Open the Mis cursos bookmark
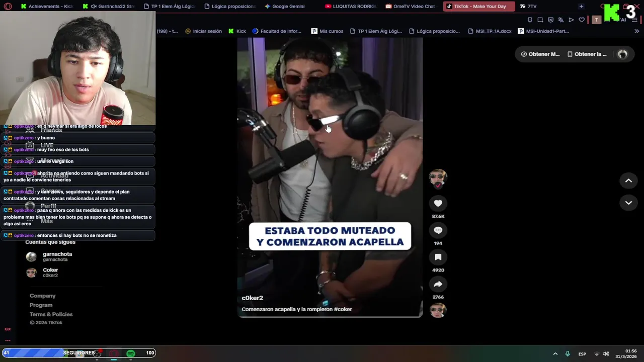 (x=327, y=31)
